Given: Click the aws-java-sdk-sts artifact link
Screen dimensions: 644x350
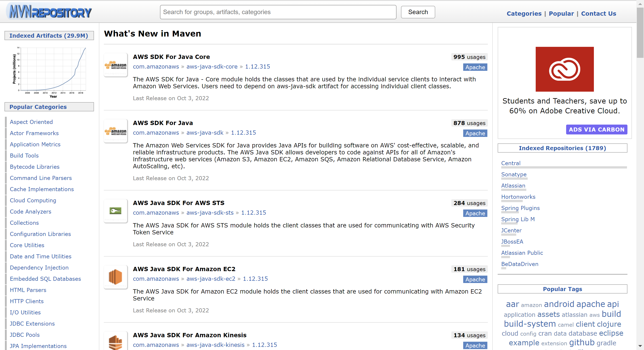Looking at the screenshot, I should 210,213.
